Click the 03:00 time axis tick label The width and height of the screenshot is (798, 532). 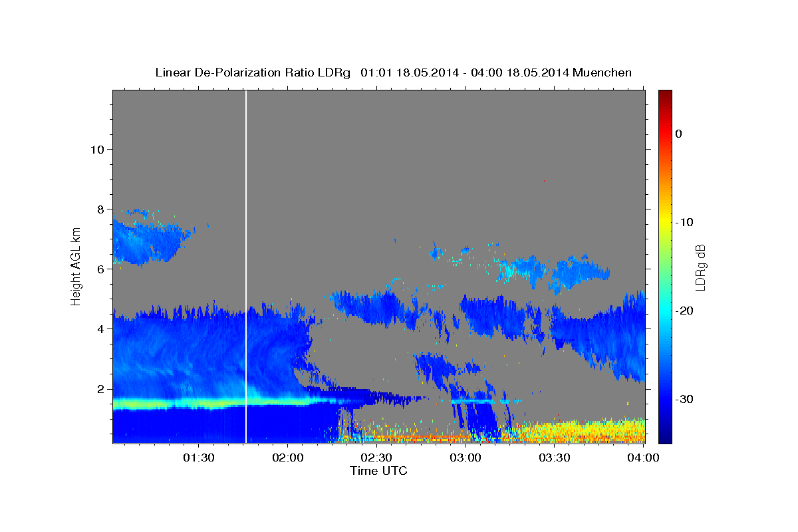(x=465, y=458)
